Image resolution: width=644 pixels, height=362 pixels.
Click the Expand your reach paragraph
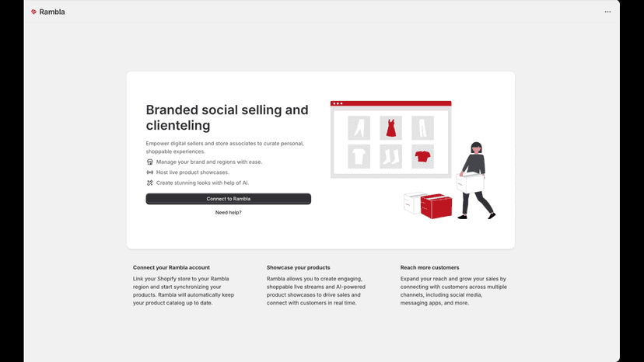point(453,291)
